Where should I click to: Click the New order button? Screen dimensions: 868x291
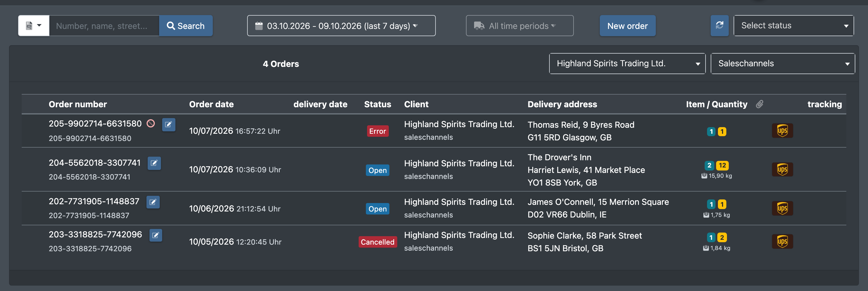tap(627, 26)
